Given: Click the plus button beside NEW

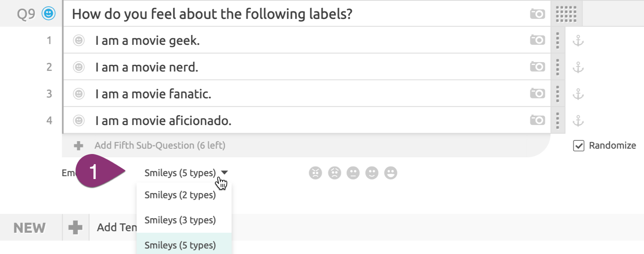Looking at the screenshot, I should [75, 227].
